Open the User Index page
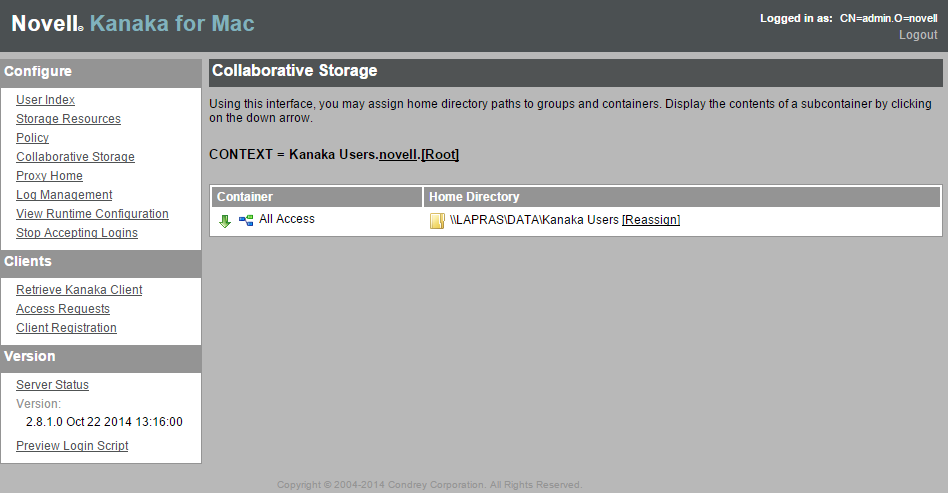 45,100
